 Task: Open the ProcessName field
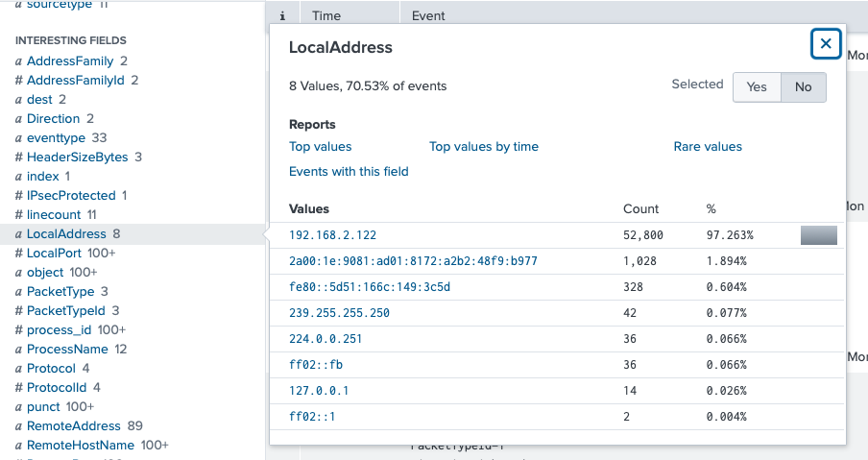click(67, 350)
